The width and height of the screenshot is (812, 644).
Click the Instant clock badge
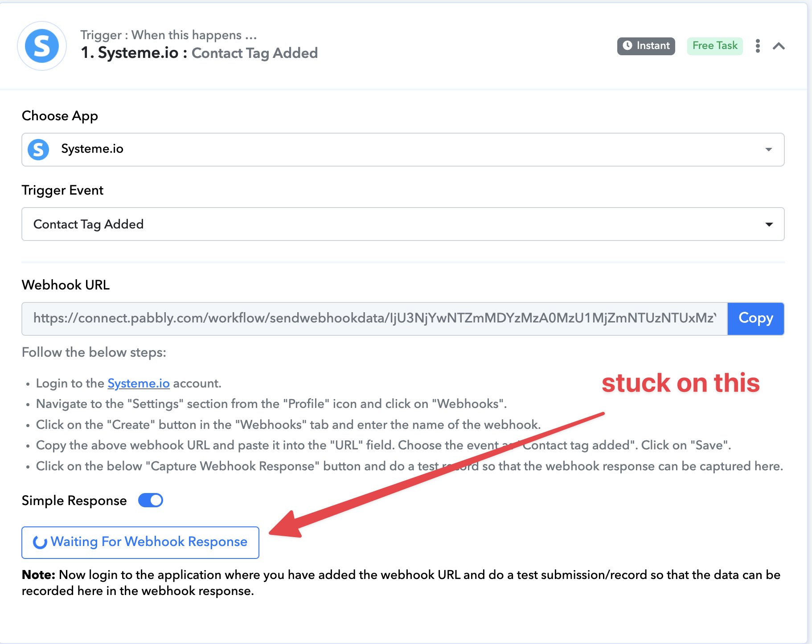pyautogui.click(x=646, y=46)
